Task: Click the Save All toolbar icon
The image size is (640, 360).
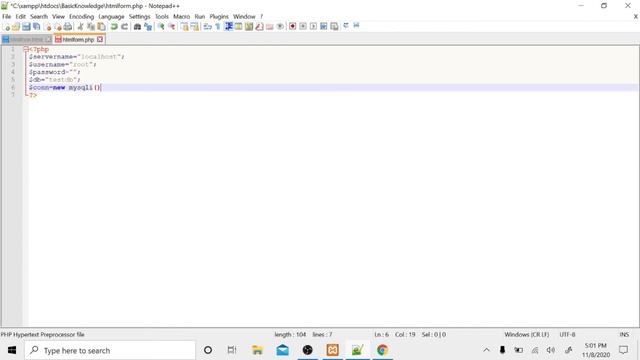Action: click(x=37, y=27)
